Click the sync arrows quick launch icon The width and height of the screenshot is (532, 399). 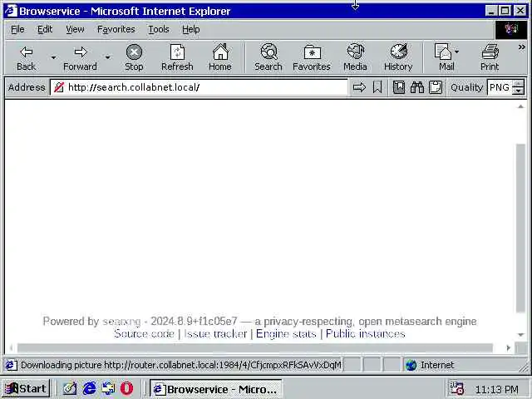[x=108, y=388]
